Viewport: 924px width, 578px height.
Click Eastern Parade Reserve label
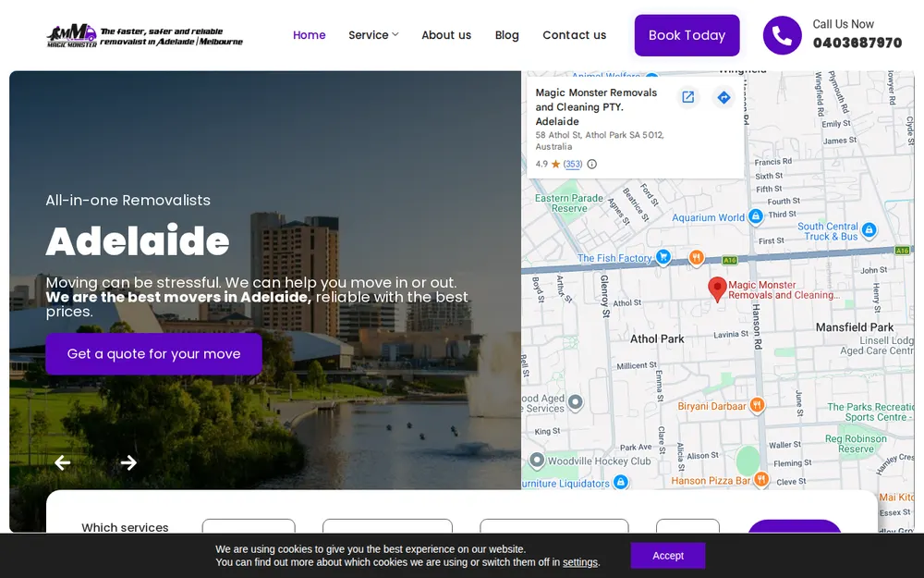(568, 203)
